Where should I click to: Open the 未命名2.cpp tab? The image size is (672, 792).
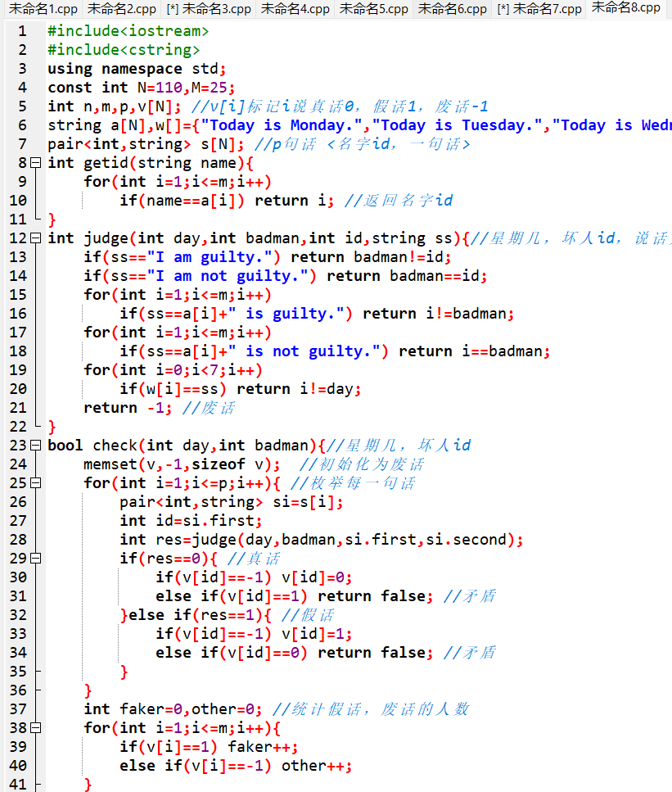(x=121, y=9)
